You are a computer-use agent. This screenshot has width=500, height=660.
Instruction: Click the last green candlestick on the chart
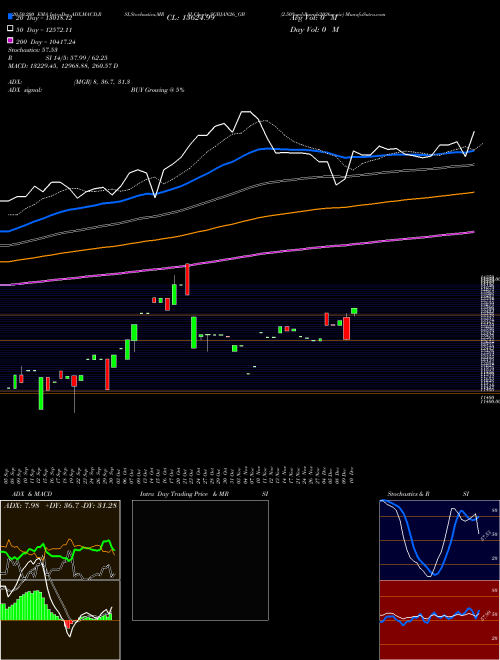coord(354,311)
